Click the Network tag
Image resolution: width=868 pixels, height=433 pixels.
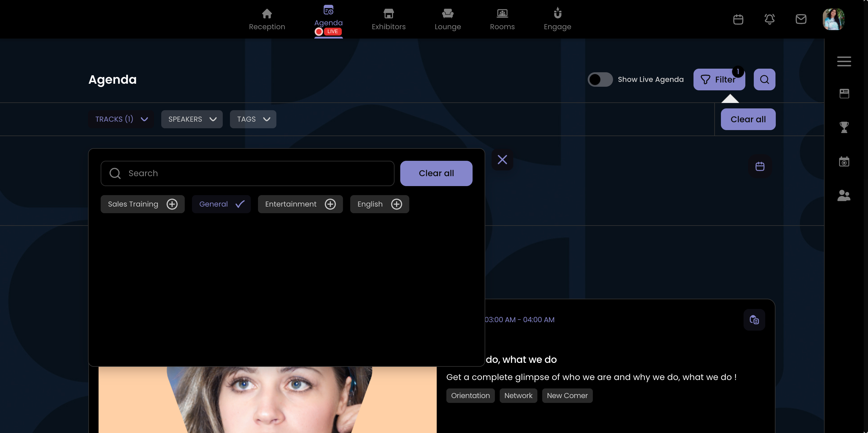tap(518, 396)
